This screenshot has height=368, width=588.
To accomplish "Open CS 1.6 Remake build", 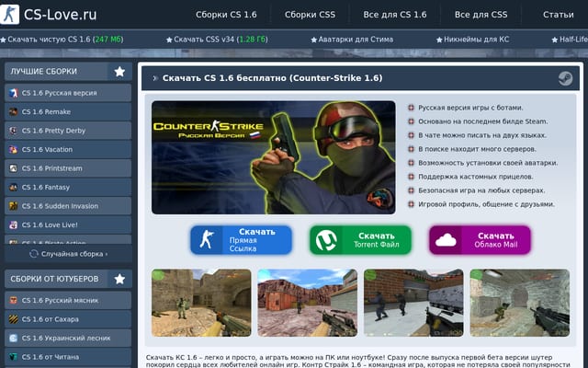I will 68,111.
